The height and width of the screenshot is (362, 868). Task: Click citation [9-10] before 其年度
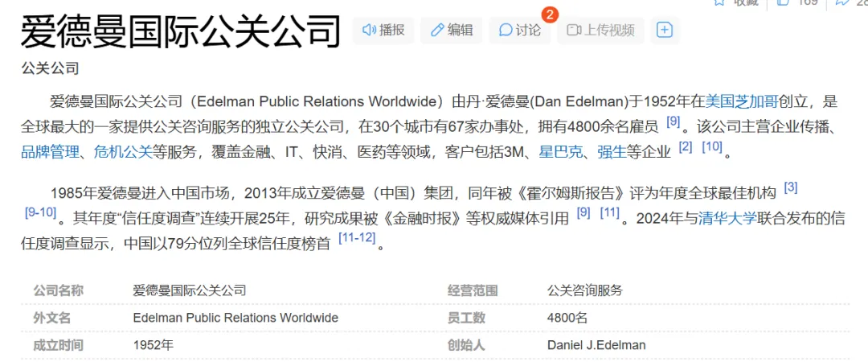[x=40, y=212]
